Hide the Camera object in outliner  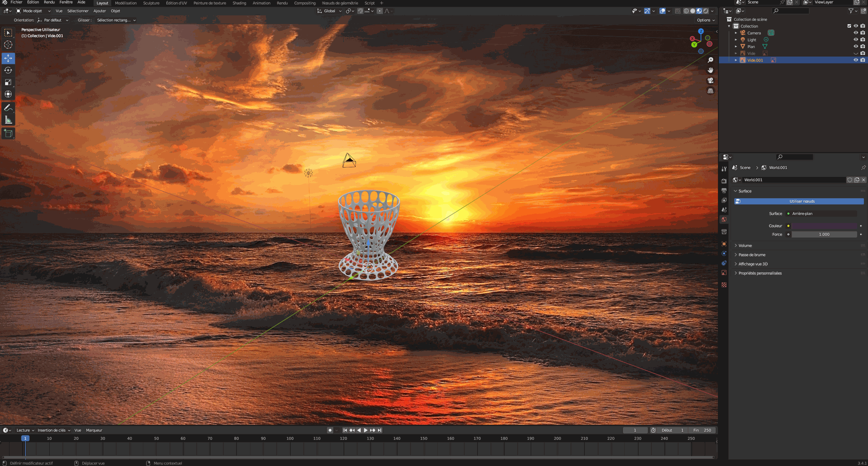point(855,33)
